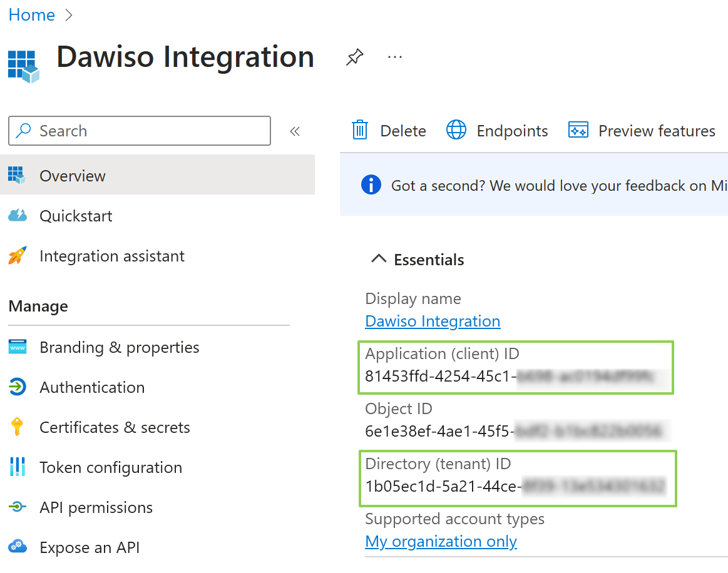The height and width of the screenshot is (573, 728).
Task: Click the Delete trash icon
Action: coord(359,130)
